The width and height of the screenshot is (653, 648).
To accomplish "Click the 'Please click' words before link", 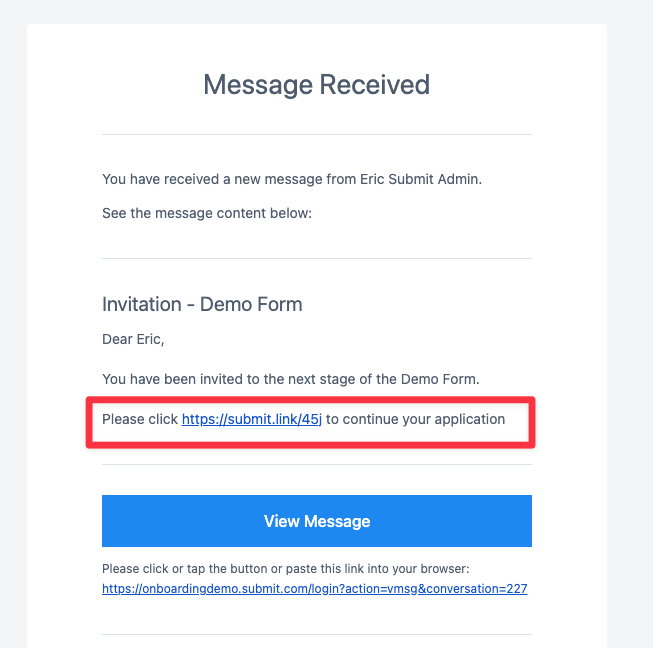I will click(x=140, y=419).
